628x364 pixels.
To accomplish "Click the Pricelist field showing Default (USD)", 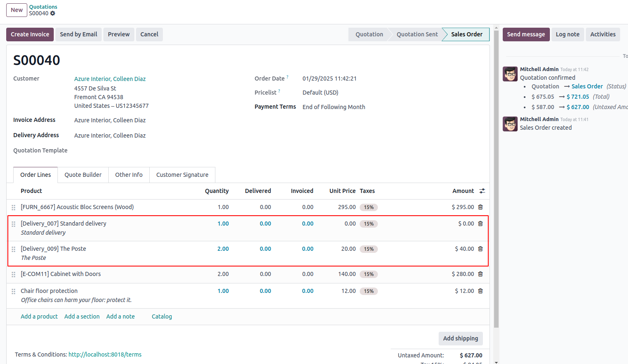I will [320, 93].
